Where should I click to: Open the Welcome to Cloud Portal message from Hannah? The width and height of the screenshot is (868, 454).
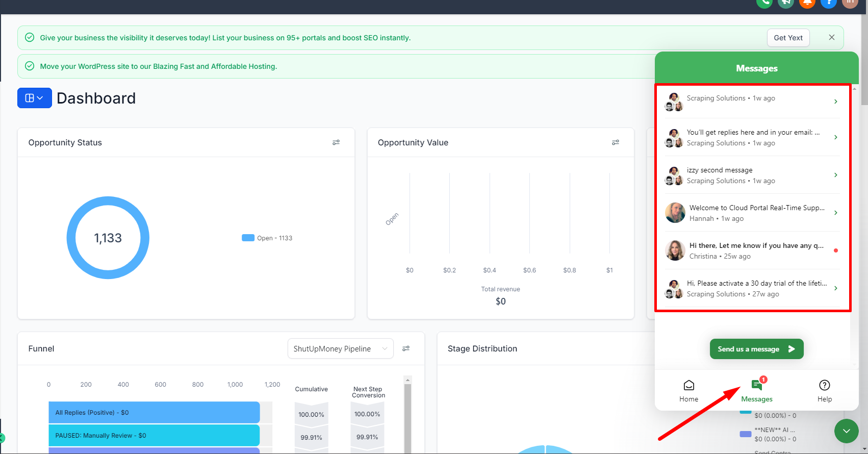tap(752, 213)
